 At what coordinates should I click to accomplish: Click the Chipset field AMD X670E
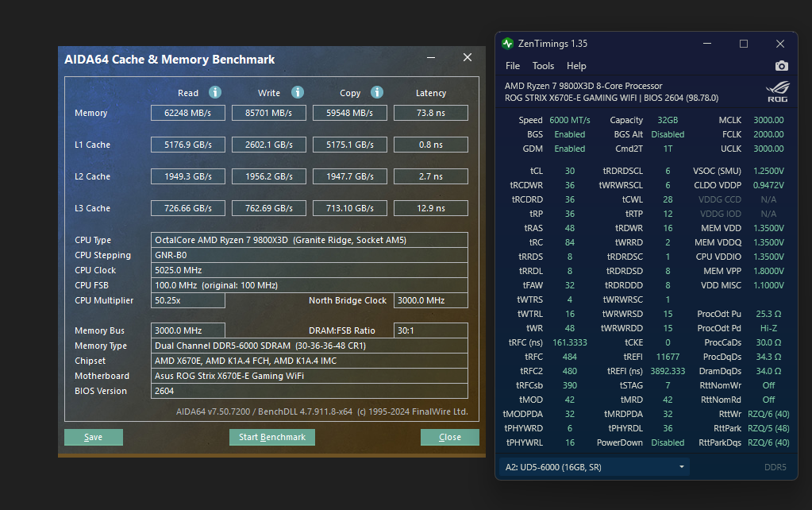click(x=309, y=361)
